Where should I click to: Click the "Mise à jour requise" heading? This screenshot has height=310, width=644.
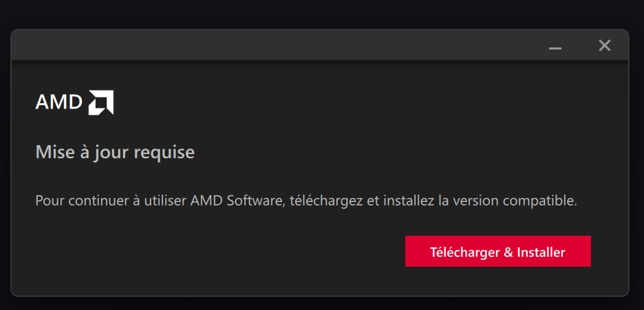[115, 152]
